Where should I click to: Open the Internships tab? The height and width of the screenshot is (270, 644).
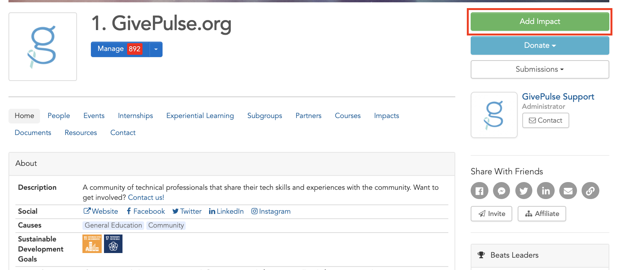coord(136,116)
